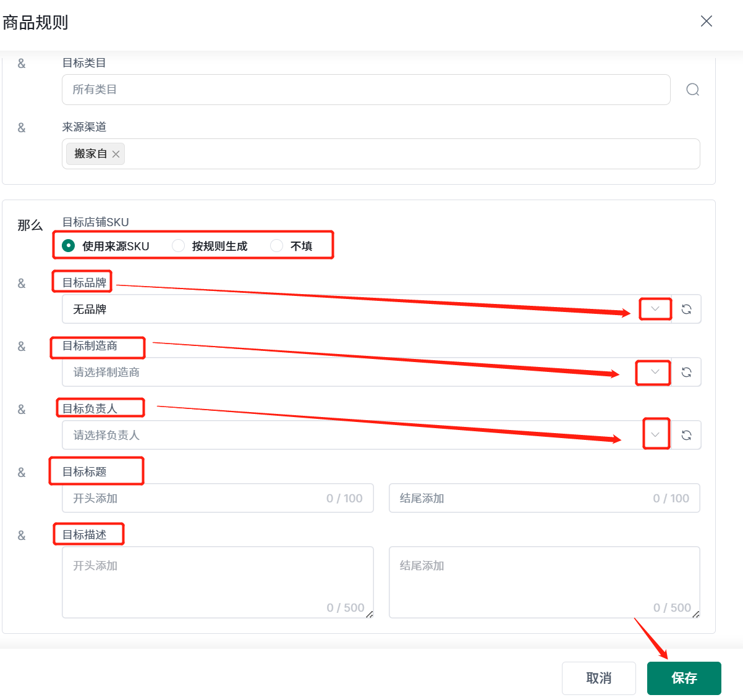The width and height of the screenshot is (743, 700).
Task: Click the 目标制造商 label
Action: (90, 345)
